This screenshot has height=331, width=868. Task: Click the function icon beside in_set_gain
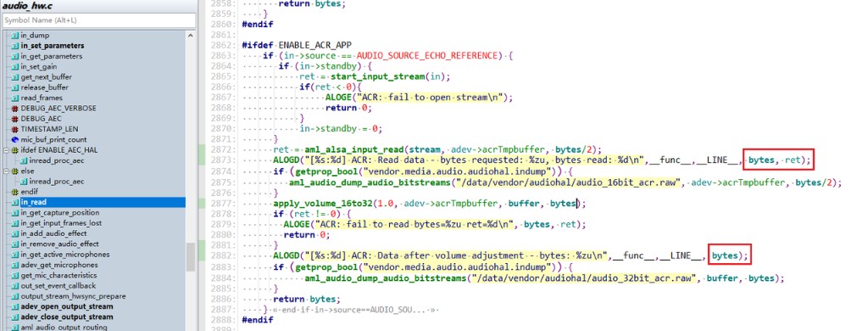(x=15, y=66)
